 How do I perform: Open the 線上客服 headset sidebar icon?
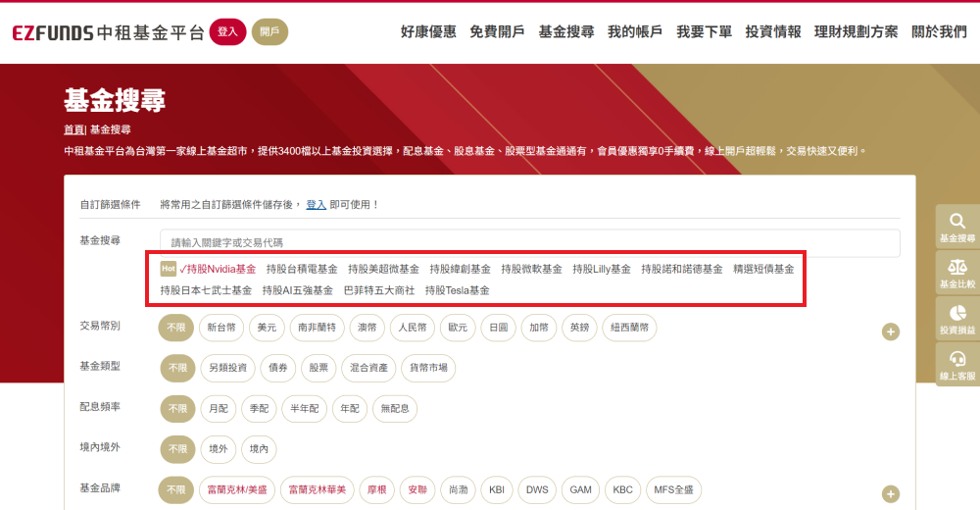[956, 364]
